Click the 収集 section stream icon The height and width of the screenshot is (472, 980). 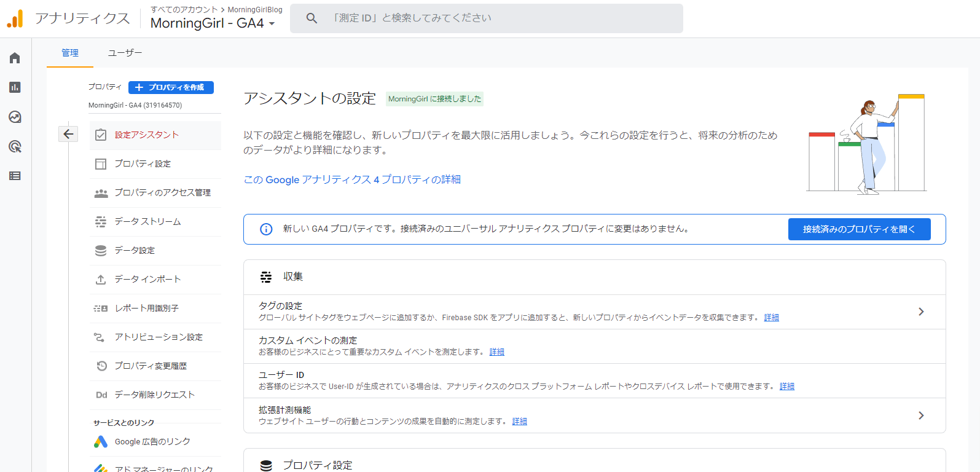[266, 277]
